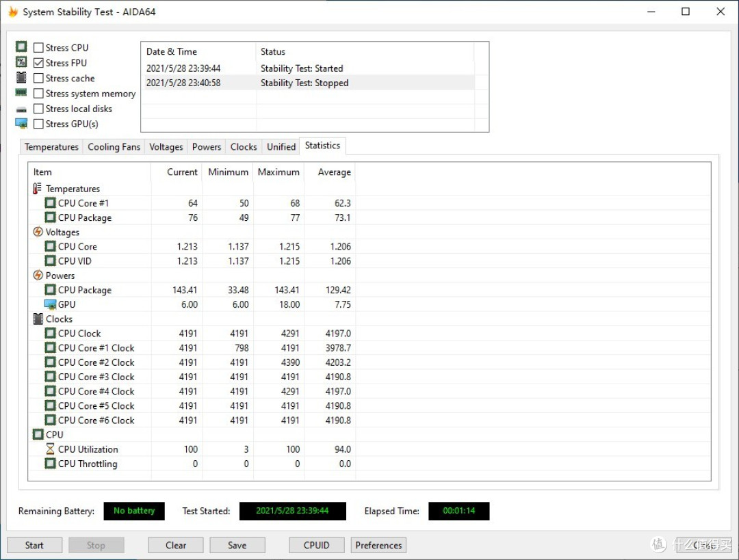Click the Stop button

tap(96, 545)
